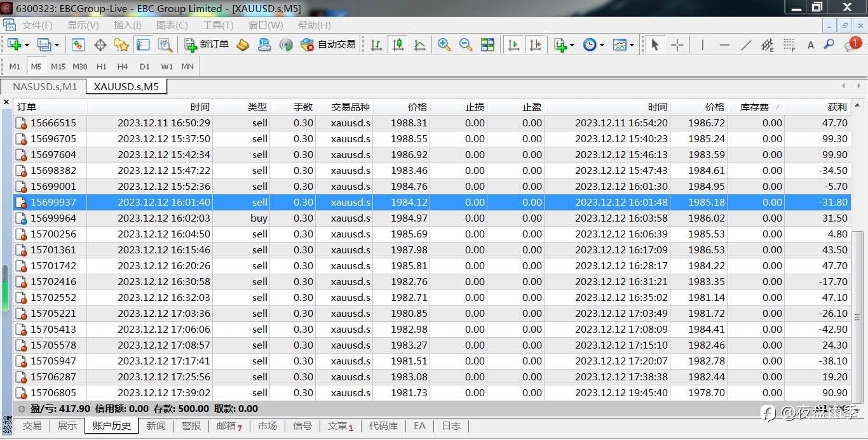Screen dimensions: 868x440
Task: Select the M15 timeframe
Action: (58, 66)
